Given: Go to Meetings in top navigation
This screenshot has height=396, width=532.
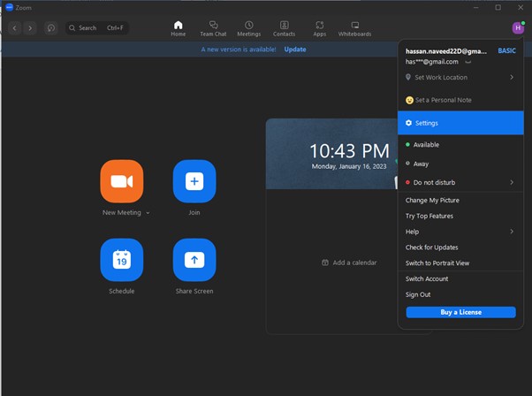Looking at the screenshot, I should pyautogui.click(x=248, y=28).
